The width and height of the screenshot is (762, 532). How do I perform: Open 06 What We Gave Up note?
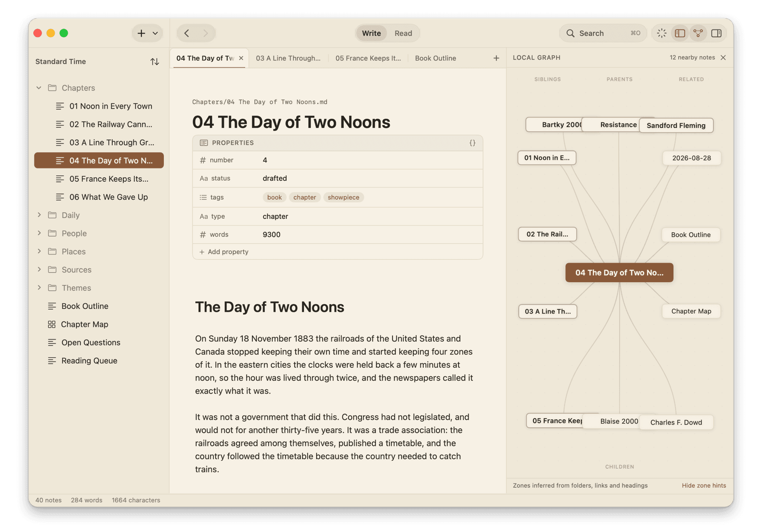pos(99,197)
